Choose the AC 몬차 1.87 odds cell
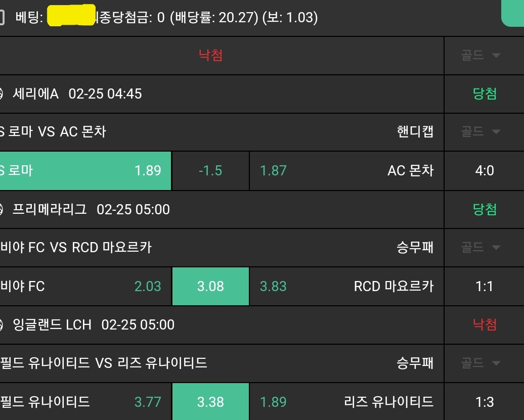 346,171
